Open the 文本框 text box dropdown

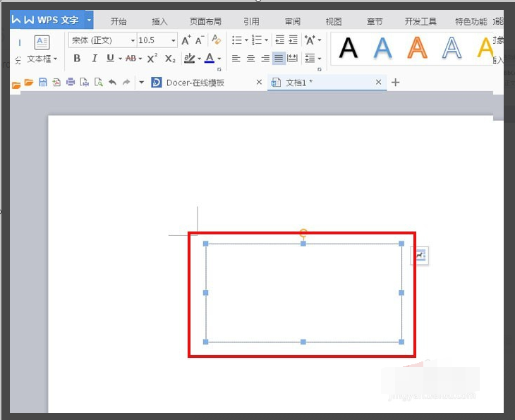42,59
